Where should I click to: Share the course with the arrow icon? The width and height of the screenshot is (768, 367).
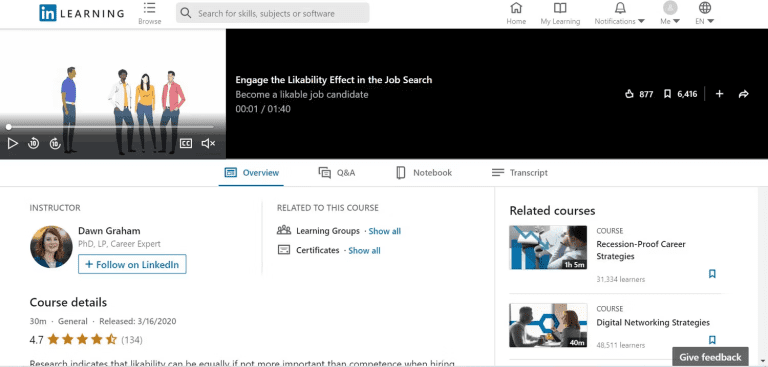[744, 94]
